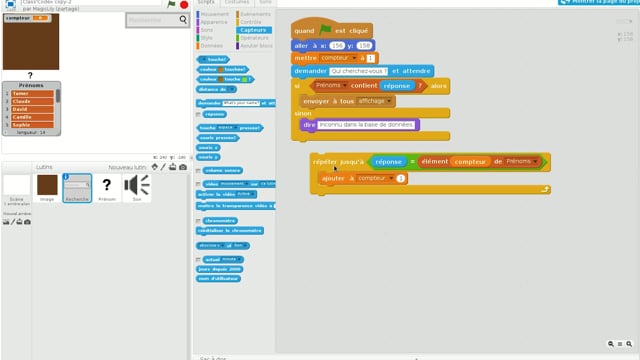
Task: Select the Son speaker sprite
Action: (137, 188)
